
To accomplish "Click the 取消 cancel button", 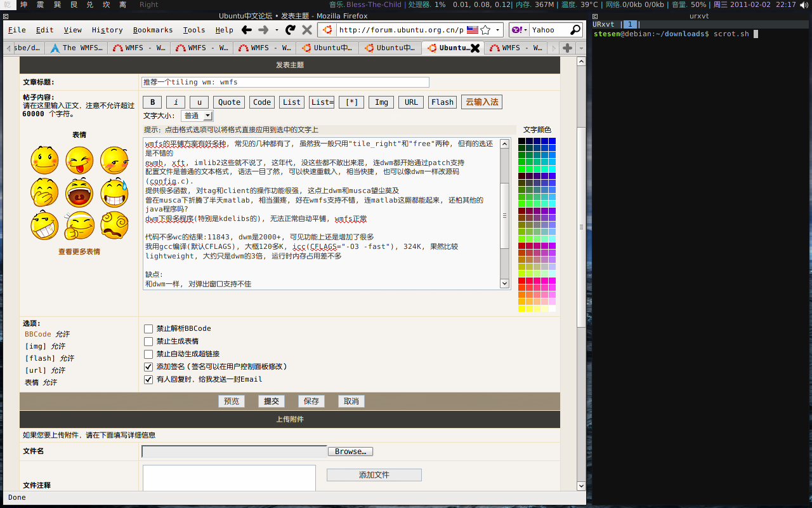I will 351,401.
